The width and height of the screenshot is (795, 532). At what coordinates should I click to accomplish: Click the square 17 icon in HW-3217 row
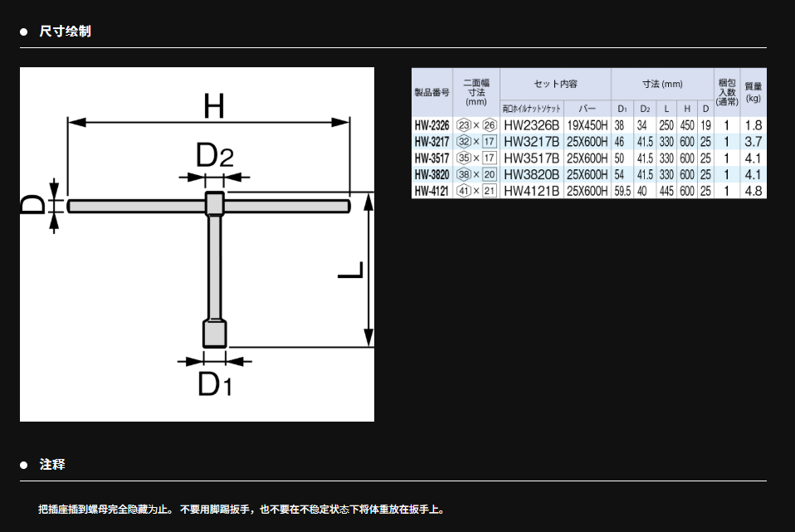[x=489, y=142]
